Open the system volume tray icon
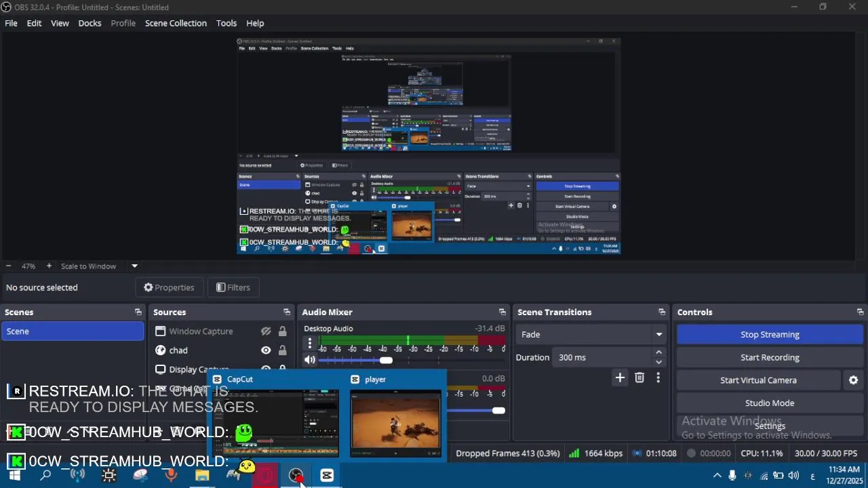The width and height of the screenshot is (868, 488). [x=793, y=475]
